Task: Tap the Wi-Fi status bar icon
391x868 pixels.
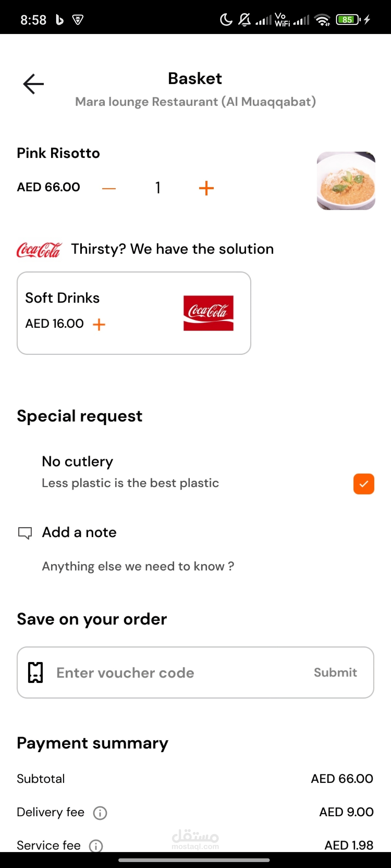Action: 323,20
